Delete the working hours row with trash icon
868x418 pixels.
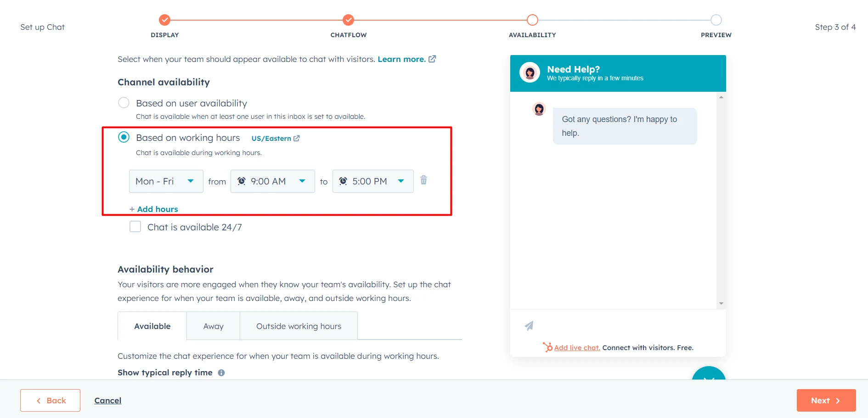(x=423, y=180)
